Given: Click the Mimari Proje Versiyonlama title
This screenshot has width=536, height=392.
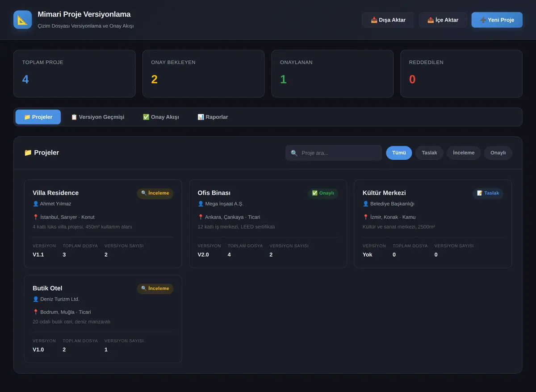Looking at the screenshot, I should (x=84, y=14).
